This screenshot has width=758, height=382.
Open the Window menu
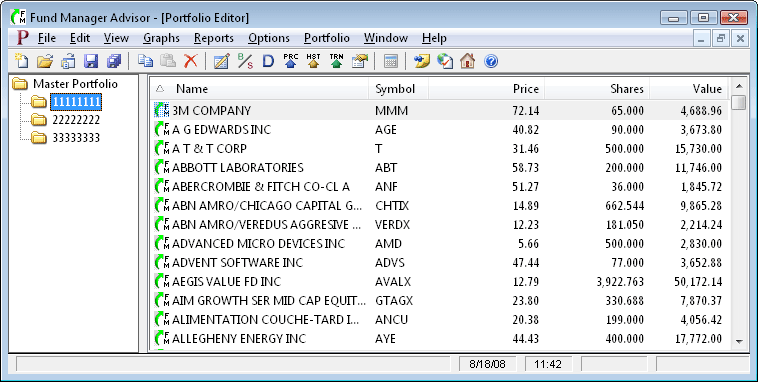[x=386, y=38]
